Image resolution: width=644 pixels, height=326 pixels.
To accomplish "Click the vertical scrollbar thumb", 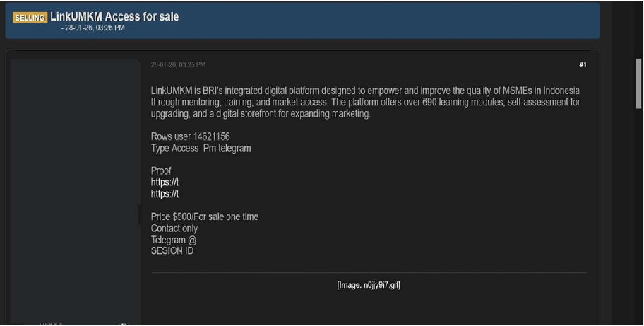I will coord(638,83).
